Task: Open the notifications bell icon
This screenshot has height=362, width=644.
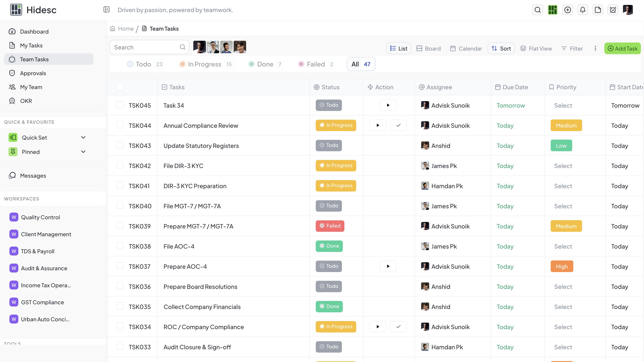Action: [582, 10]
